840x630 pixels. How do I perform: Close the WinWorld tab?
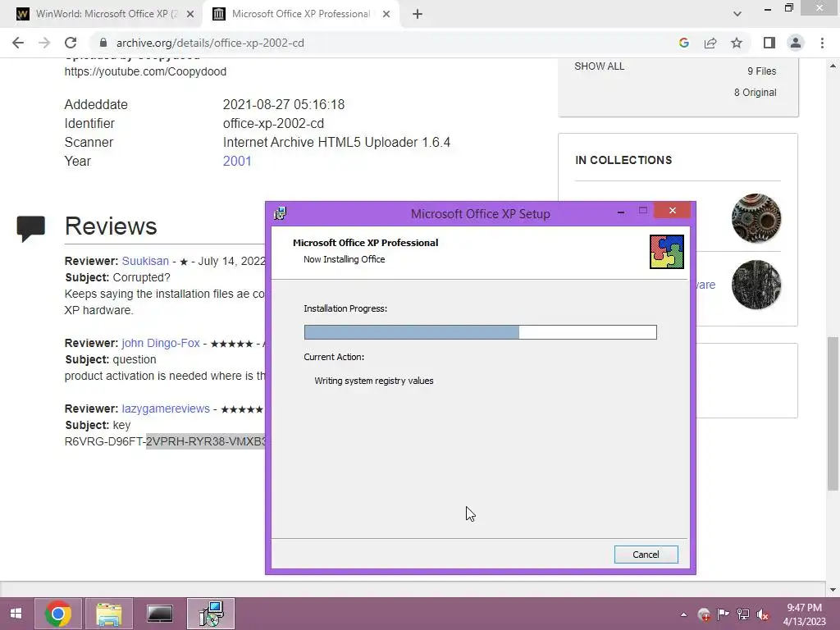[x=190, y=15]
